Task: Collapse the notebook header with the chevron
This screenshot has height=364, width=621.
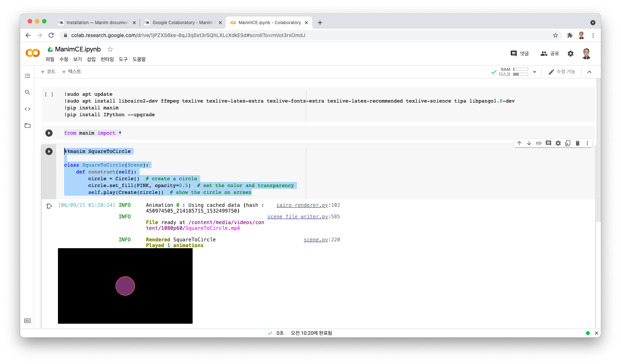Action: [x=589, y=72]
